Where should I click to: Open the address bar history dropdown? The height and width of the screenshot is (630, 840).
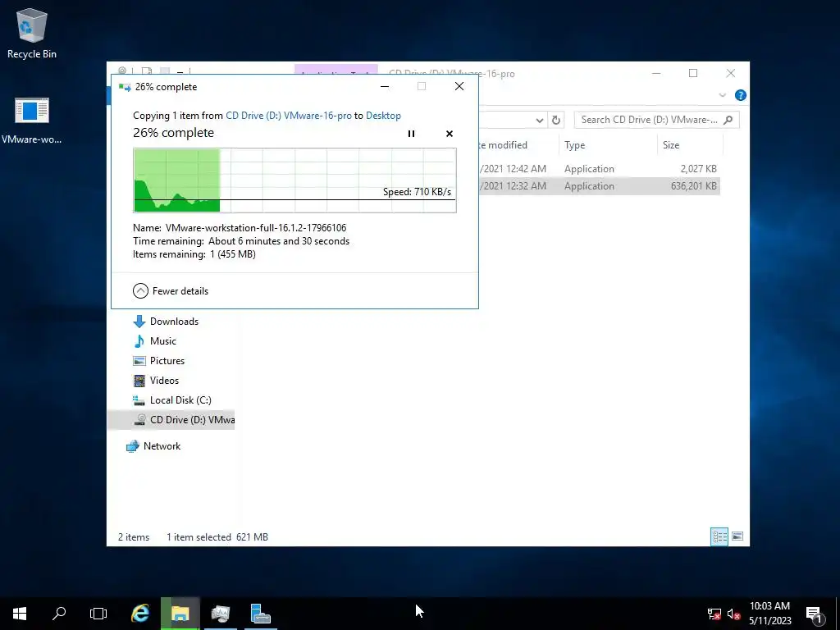pyautogui.click(x=540, y=120)
